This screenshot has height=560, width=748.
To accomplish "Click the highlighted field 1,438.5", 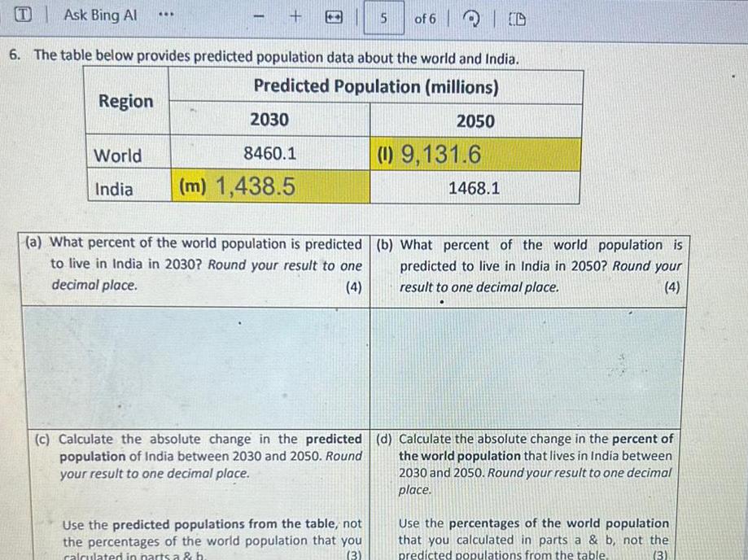I will [x=270, y=186].
